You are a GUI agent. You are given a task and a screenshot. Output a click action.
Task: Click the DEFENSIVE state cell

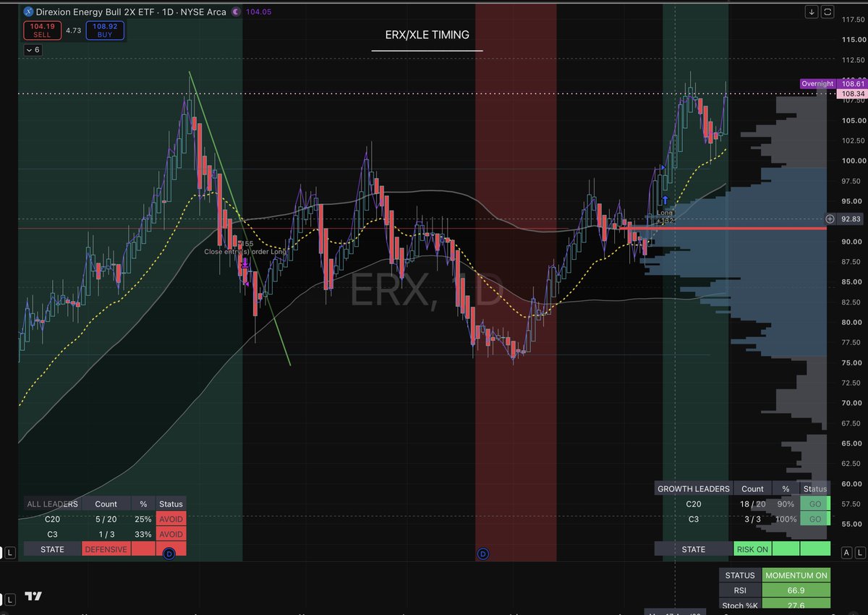(106, 549)
